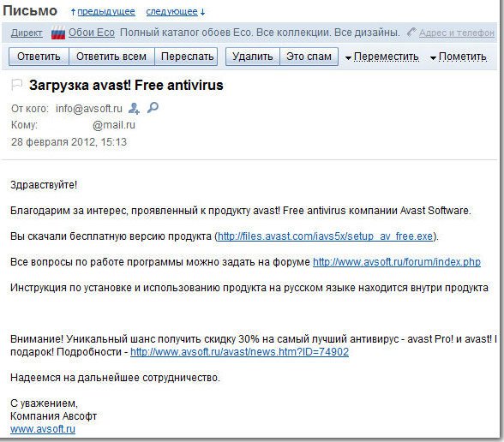Mark message as spam with Это спам
This screenshot has width=504, height=442.
[x=309, y=57]
